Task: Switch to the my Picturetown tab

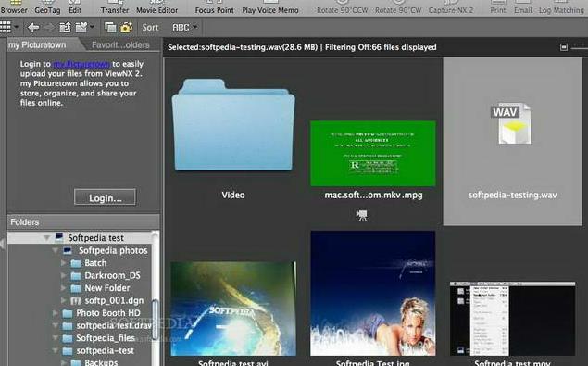Action: [37, 45]
